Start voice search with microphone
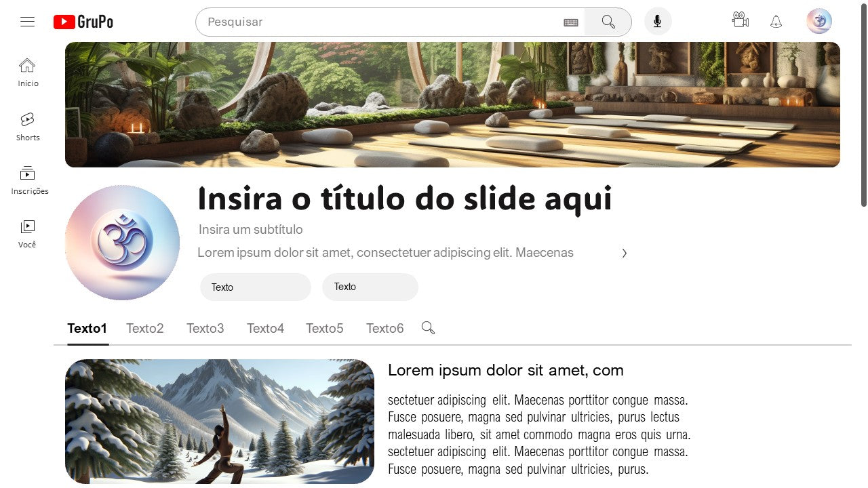 [658, 22]
